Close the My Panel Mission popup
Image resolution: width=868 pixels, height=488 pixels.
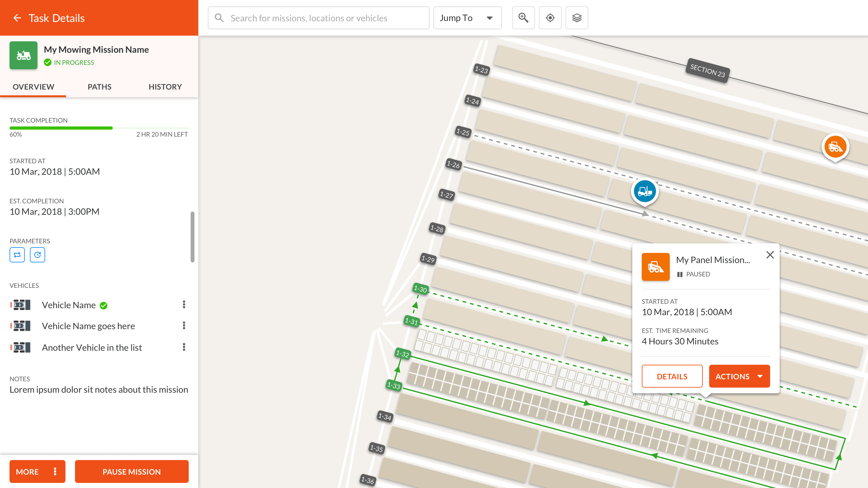[x=770, y=255]
